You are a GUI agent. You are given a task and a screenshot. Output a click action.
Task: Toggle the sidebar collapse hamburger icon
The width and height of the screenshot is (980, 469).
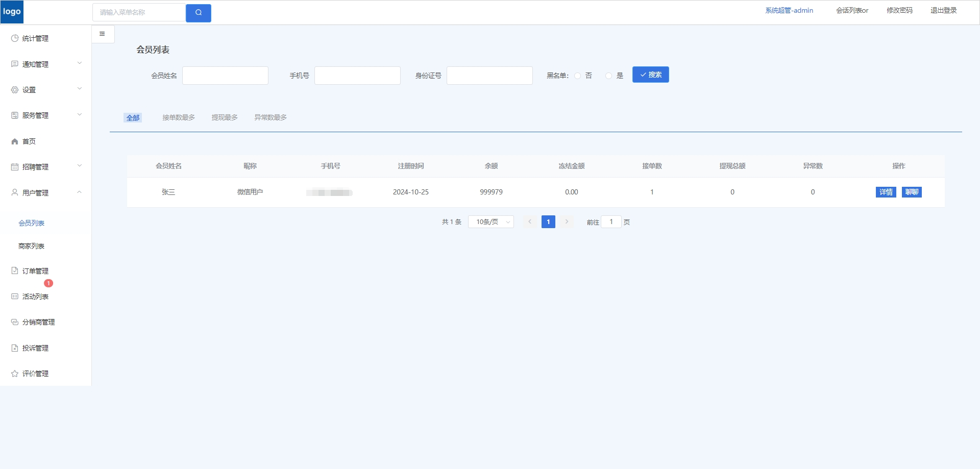103,34
